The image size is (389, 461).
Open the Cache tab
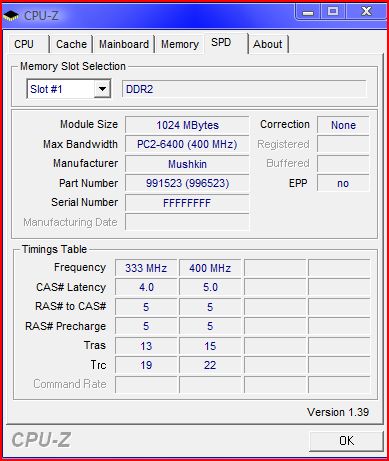click(x=71, y=44)
